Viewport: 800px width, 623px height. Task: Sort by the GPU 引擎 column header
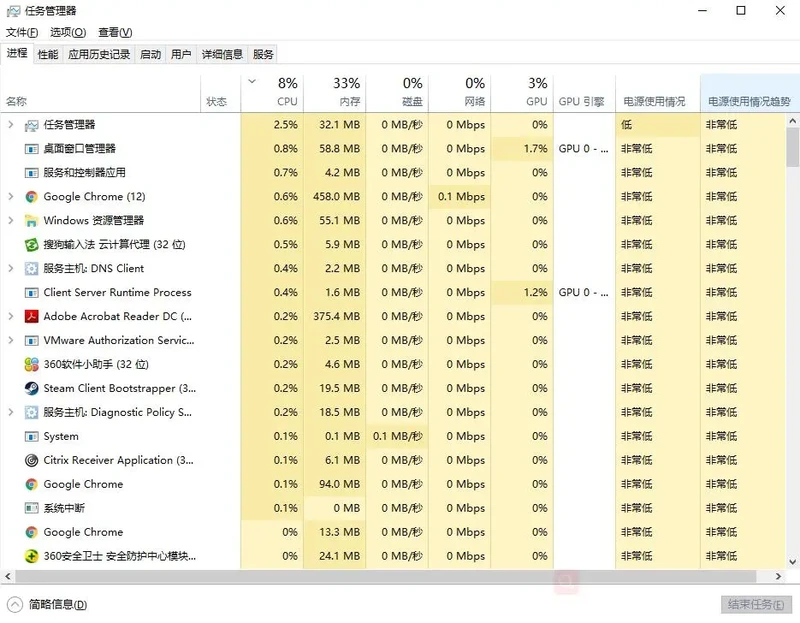coord(584,93)
